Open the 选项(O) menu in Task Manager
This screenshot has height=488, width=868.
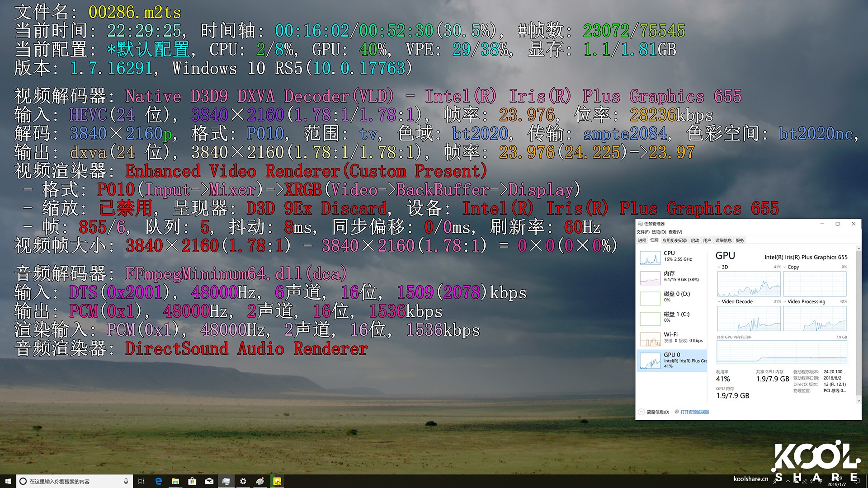(x=659, y=232)
